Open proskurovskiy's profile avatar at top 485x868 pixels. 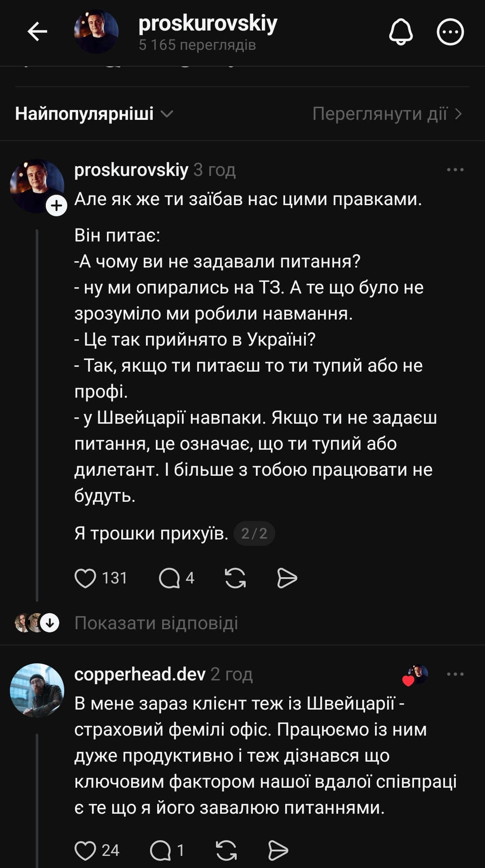[96, 31]
